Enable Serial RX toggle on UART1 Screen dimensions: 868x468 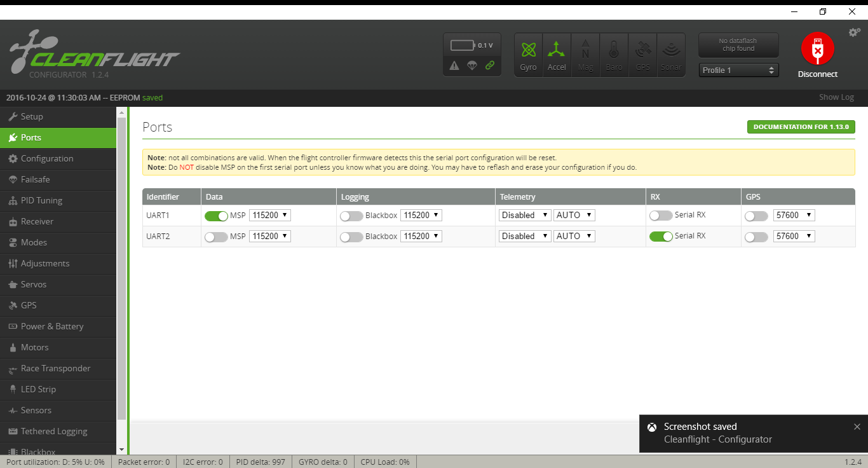(661, 216)
